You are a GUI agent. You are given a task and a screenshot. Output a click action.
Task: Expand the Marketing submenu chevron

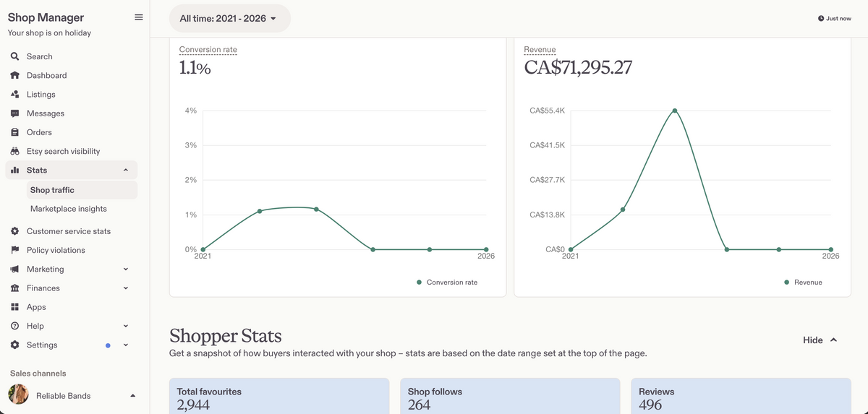coord(126,269)
